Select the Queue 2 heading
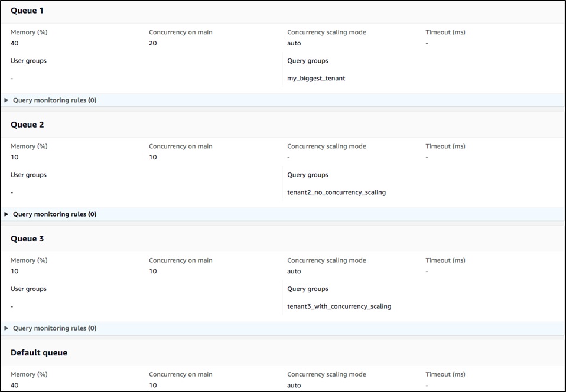 27,125
